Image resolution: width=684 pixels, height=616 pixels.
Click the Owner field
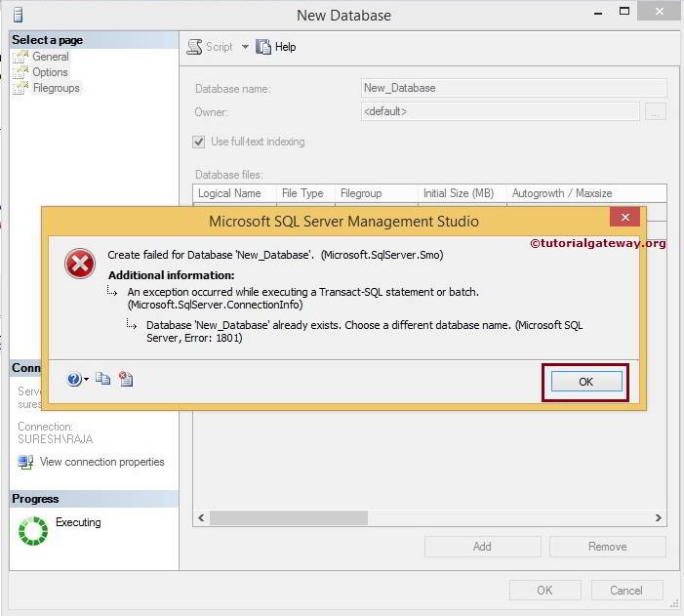(x=500, y=111)
